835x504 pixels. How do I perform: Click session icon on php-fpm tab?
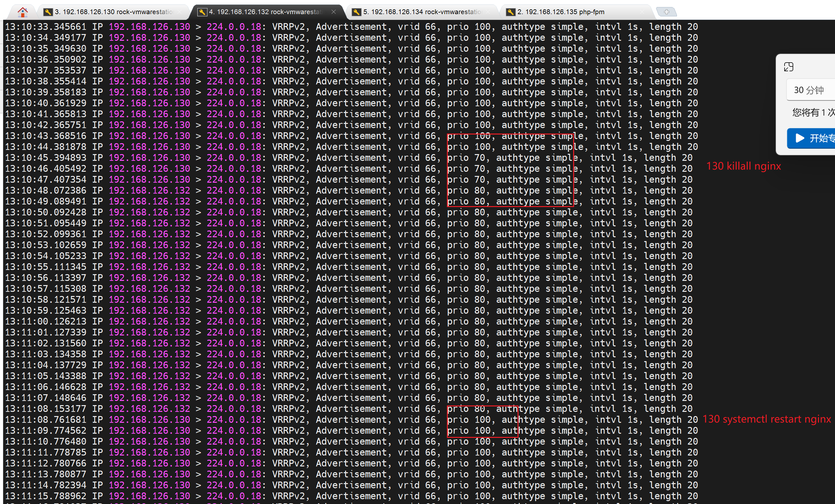coord(511,12)
